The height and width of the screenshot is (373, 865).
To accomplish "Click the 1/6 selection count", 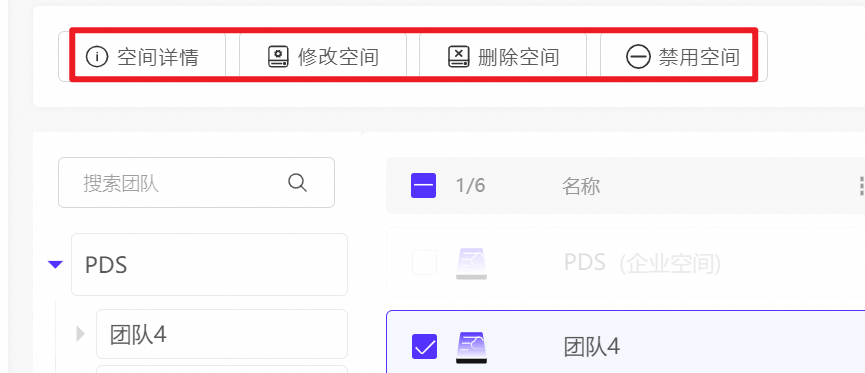I will tap(471, 186).
